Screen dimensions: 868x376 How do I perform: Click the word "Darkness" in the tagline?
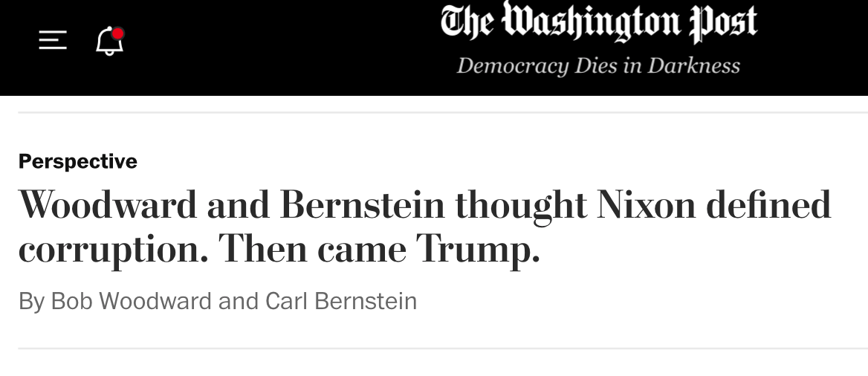point(693,65)
